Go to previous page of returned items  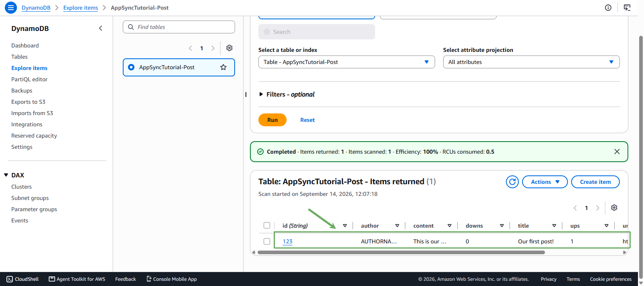click(575, 208)
